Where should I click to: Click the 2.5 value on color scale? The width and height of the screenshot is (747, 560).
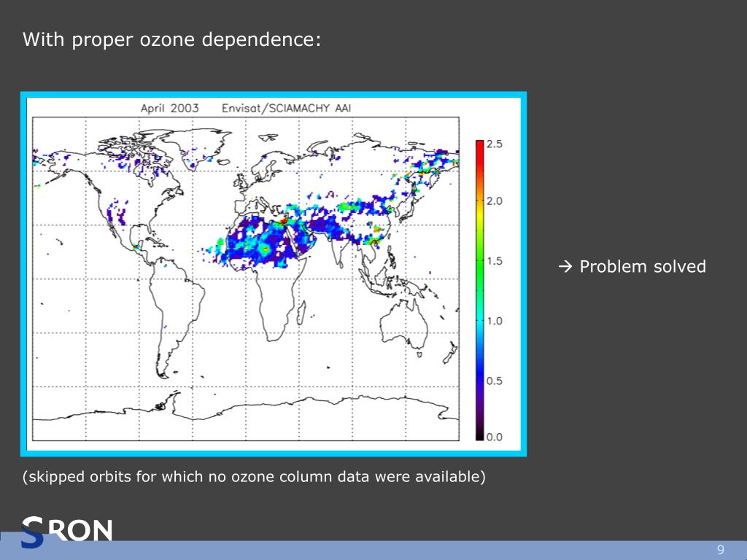[495, 144]
